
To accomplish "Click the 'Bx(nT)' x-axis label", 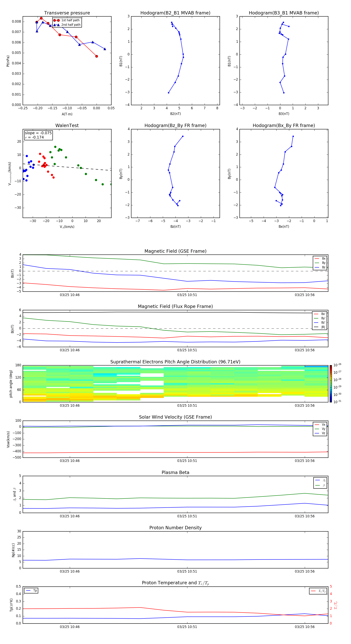I will tap(284, 227).
